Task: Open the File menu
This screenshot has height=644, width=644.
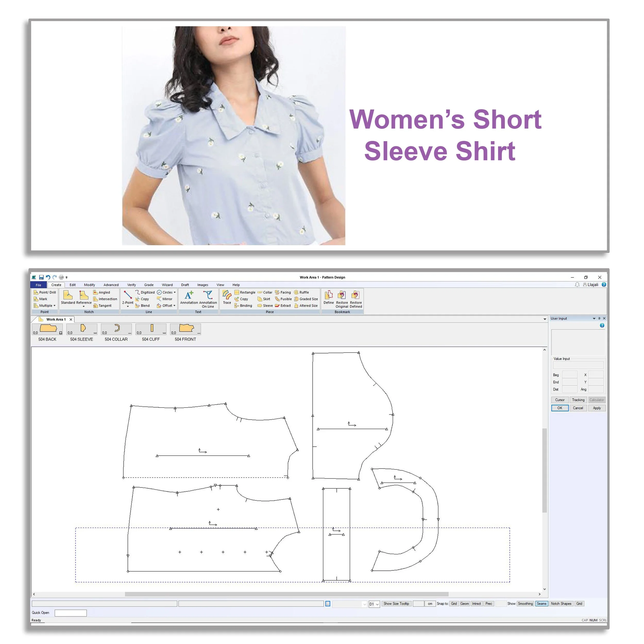Action: (x=38, y=285)
